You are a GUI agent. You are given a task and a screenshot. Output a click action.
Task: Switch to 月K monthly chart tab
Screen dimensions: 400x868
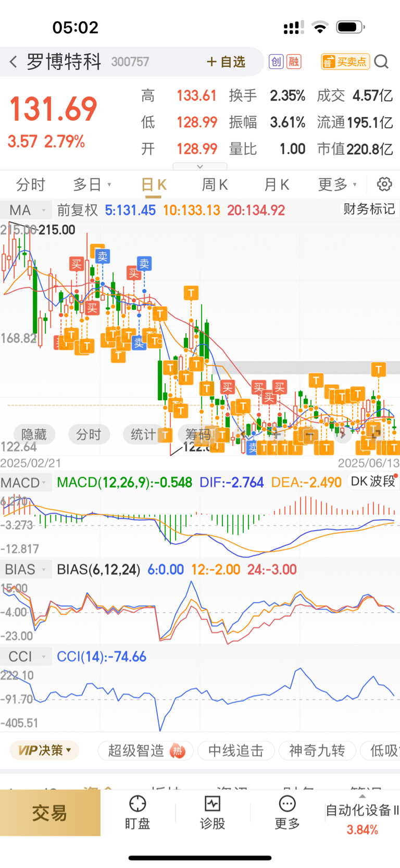tap(277, 185)
